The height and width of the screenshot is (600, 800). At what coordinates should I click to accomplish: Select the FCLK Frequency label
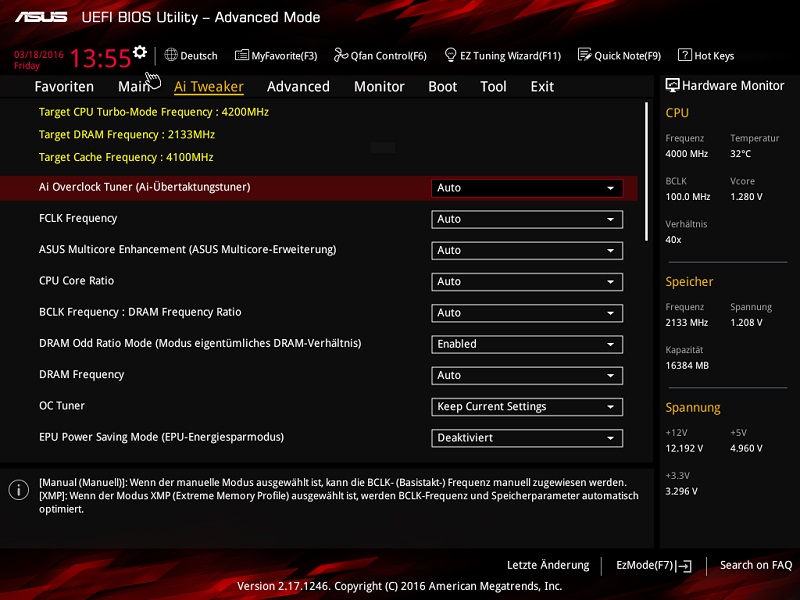click(78, 218)
